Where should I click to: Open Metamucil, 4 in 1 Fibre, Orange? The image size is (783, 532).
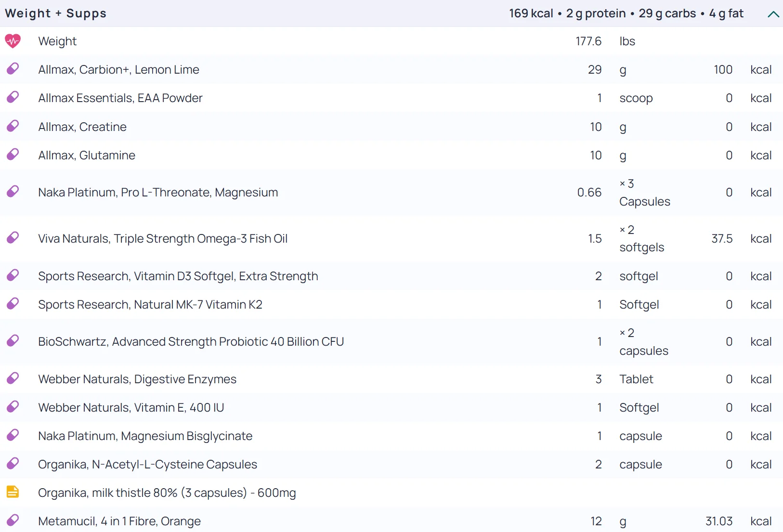coord(119,521)
